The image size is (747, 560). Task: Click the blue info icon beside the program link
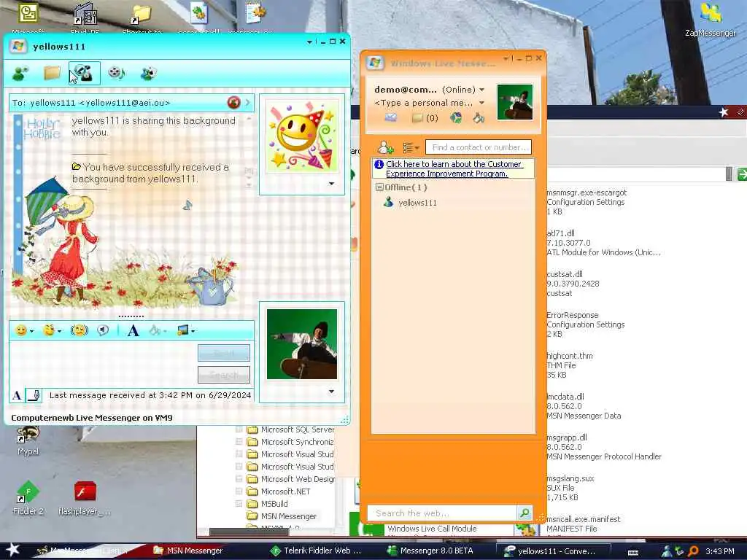point(379,164)
